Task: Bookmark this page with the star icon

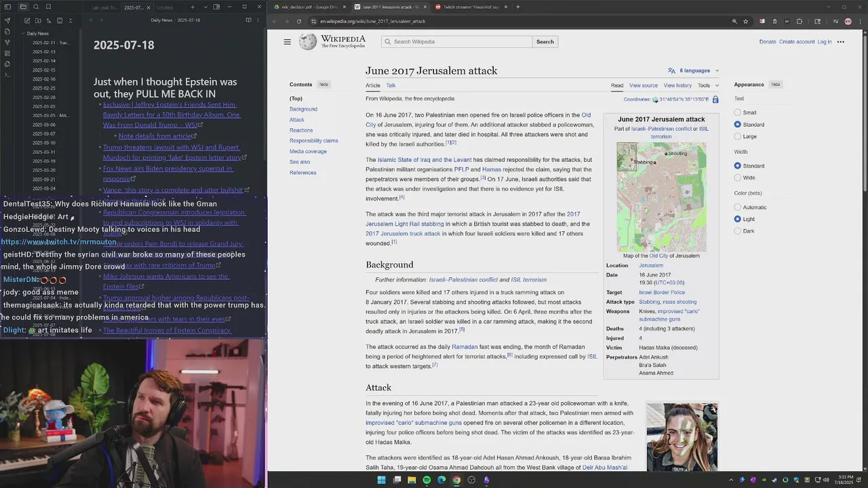Action: tap(746, 21)
